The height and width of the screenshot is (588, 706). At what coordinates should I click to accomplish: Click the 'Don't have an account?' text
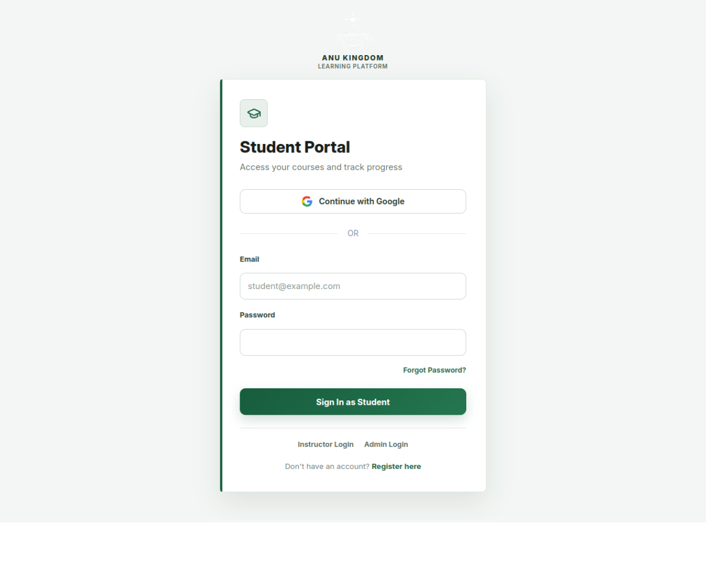pyautogui.click(x=327, y=467)
